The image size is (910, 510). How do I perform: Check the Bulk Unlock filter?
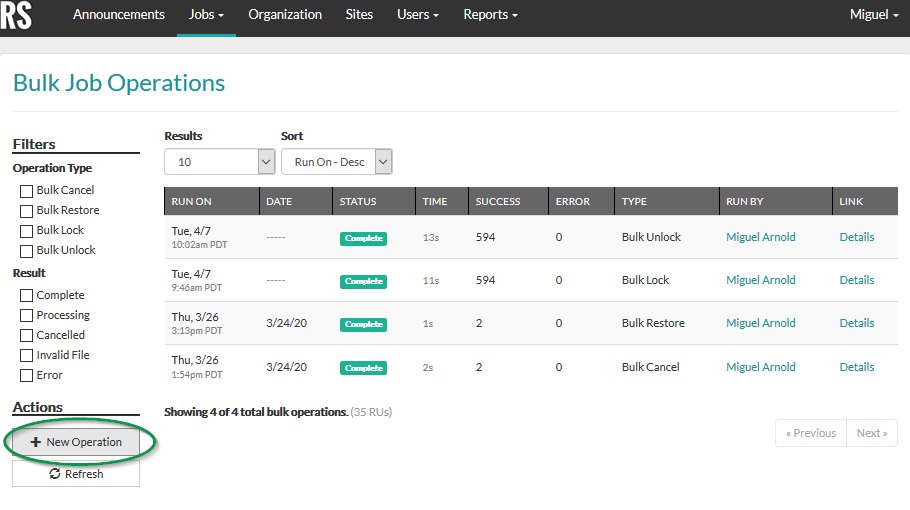pos(26,251)
